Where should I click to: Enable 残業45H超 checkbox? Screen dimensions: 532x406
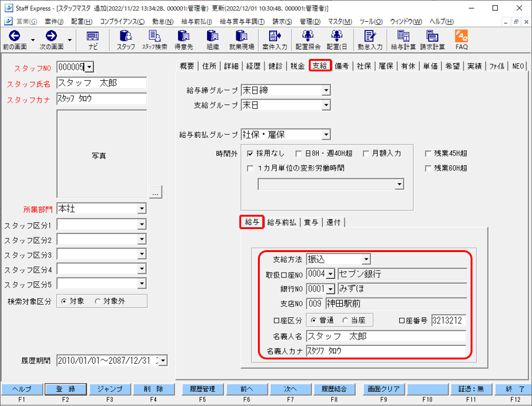point(428,153)
